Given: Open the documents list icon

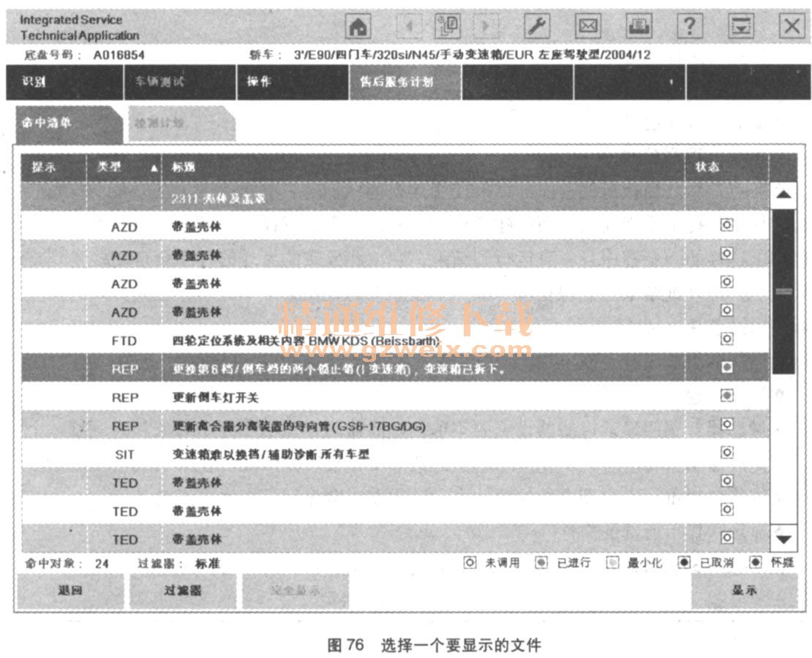Looking at the screenshot, I should tap(448, 26).
